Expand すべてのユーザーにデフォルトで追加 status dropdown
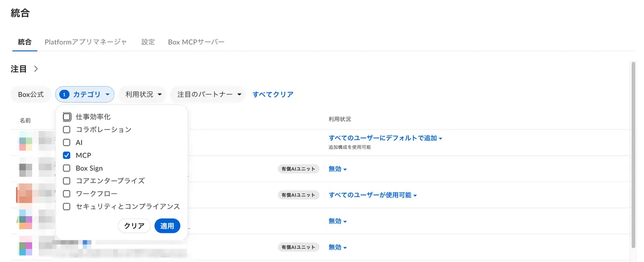This screenshot has height=262, width=644. [385, 139]
